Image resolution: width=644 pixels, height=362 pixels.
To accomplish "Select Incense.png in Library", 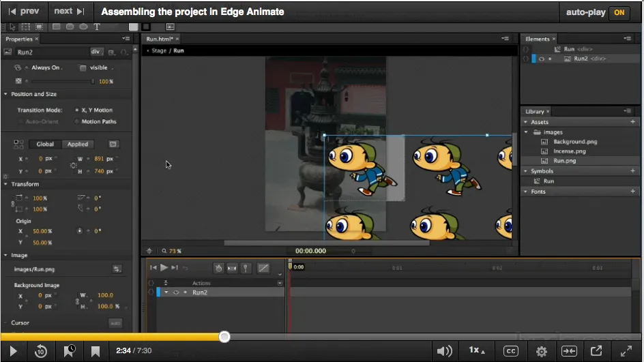I will pos(569,151).
